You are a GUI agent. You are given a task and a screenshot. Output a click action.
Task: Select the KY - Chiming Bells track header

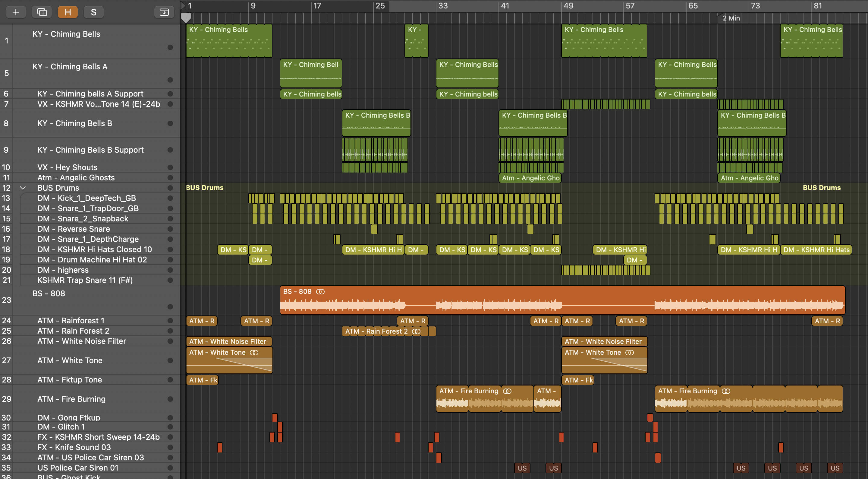[x=90, y=40]
